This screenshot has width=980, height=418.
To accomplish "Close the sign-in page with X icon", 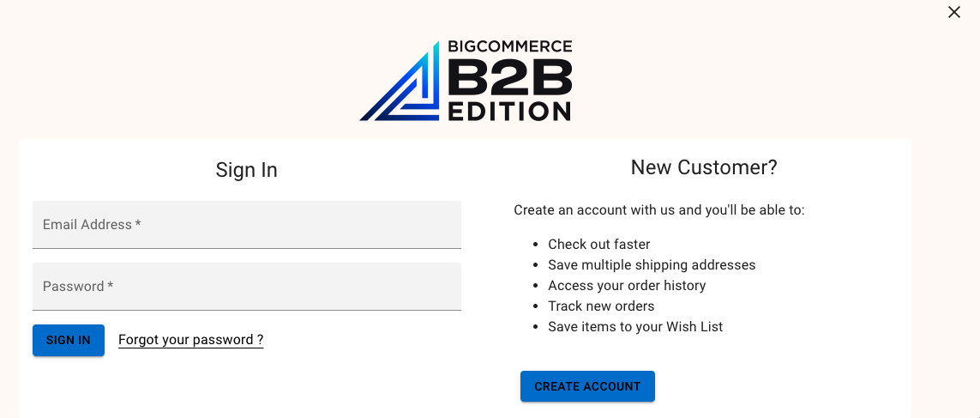I will pos(953,12).
